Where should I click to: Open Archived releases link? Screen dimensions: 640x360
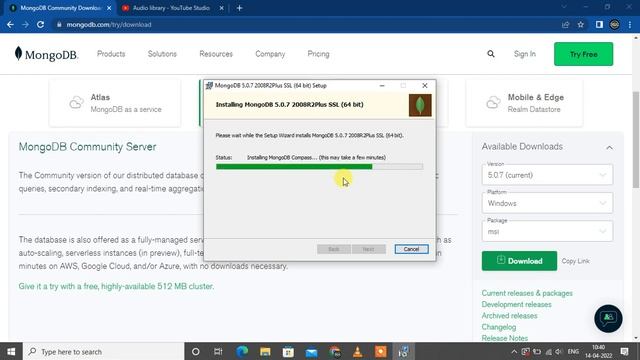click(x=509, y=316)
